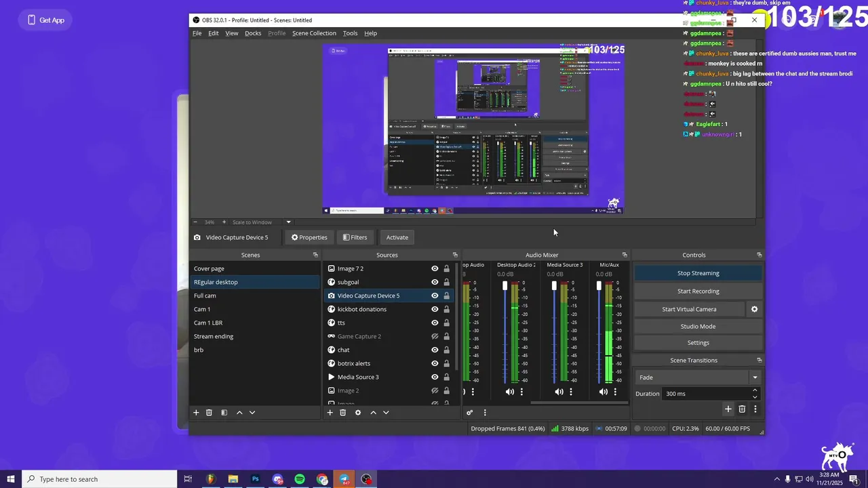Adjust Mic/Aux volume fader
Image resolution: width=868 pixels, height=488 pixels.
(599, 286)
